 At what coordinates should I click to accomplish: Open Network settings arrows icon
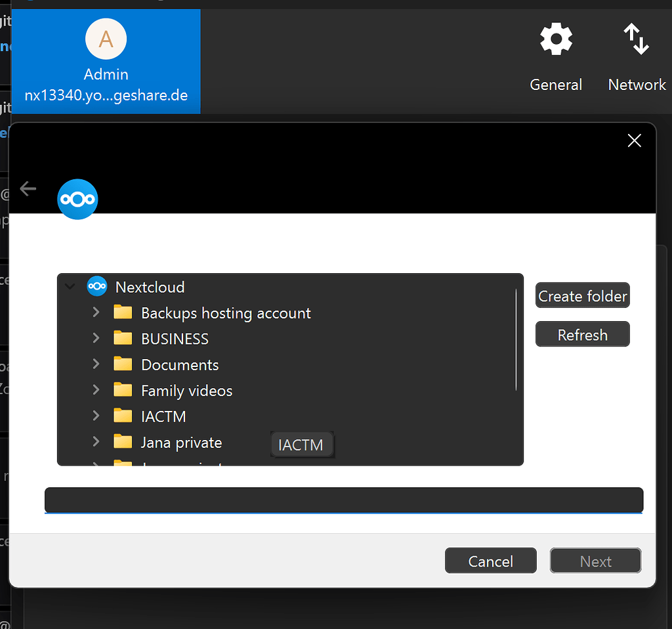(636, 39)
